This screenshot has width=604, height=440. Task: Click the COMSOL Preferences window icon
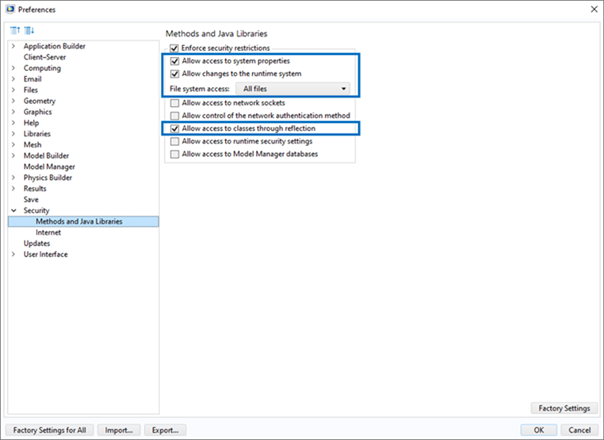(x=10, y=9)
